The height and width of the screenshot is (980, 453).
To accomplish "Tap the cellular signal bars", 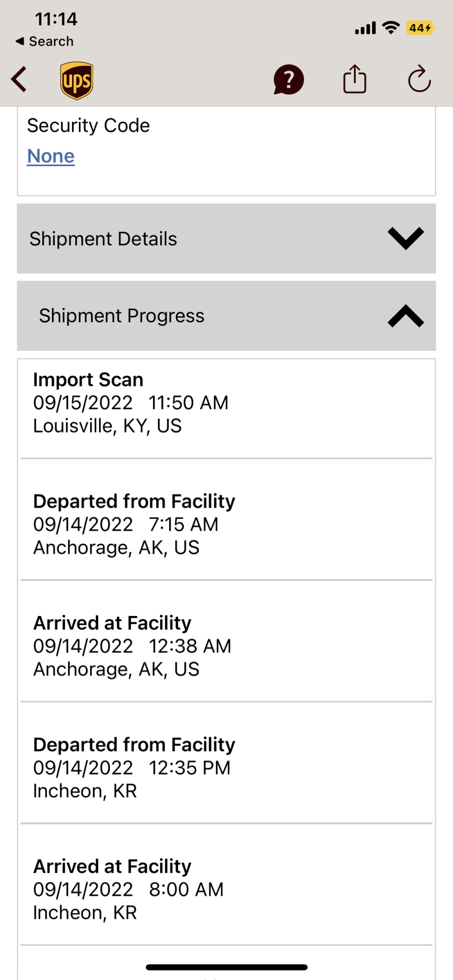I will 365,28.
